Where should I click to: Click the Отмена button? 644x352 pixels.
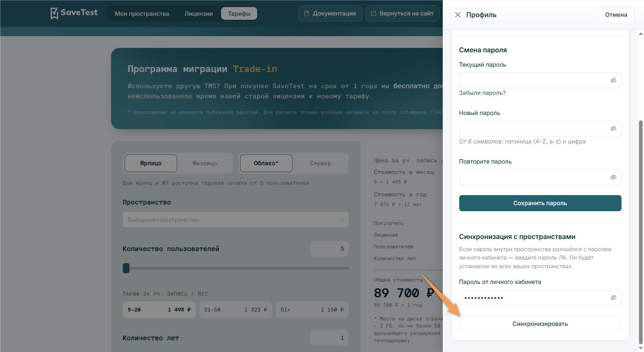point(616,15)
